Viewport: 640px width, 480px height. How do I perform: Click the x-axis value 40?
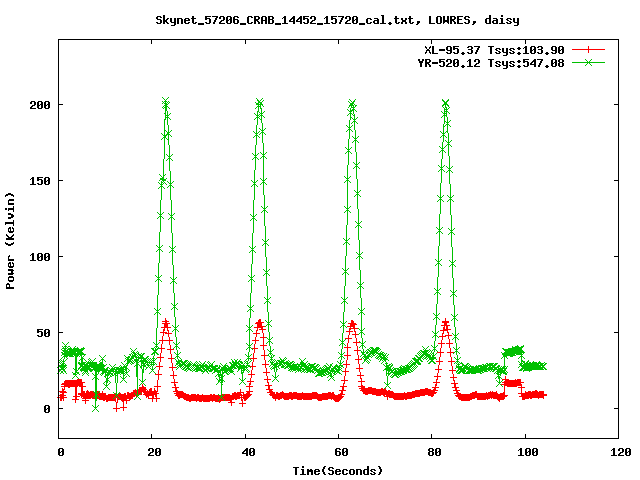[248, 452]
